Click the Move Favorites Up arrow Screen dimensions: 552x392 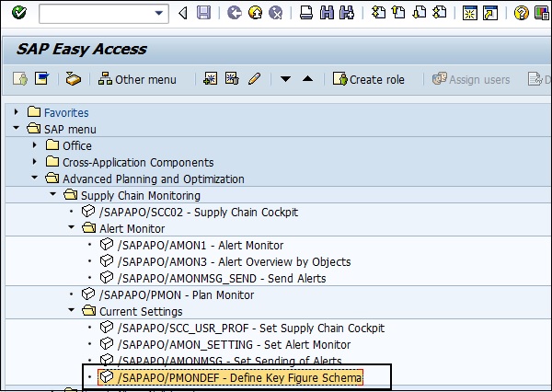click(x=307, y=78)
